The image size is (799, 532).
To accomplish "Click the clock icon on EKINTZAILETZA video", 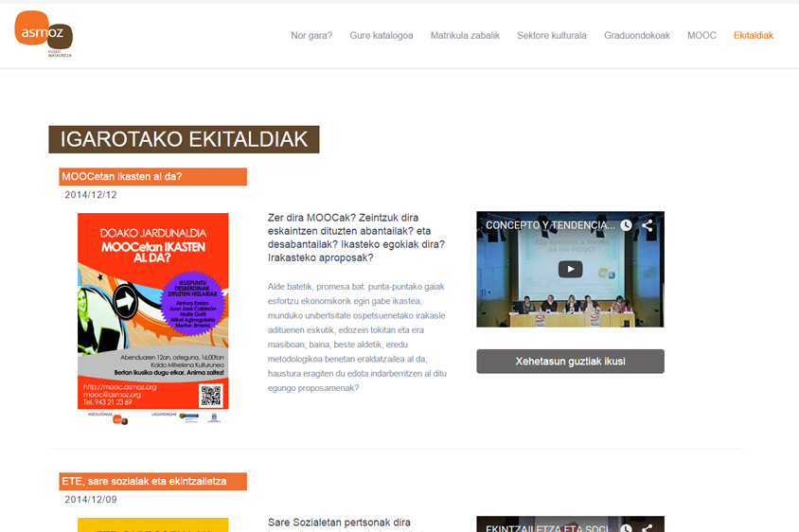I will pyautogui.click(x=627, y=528).
